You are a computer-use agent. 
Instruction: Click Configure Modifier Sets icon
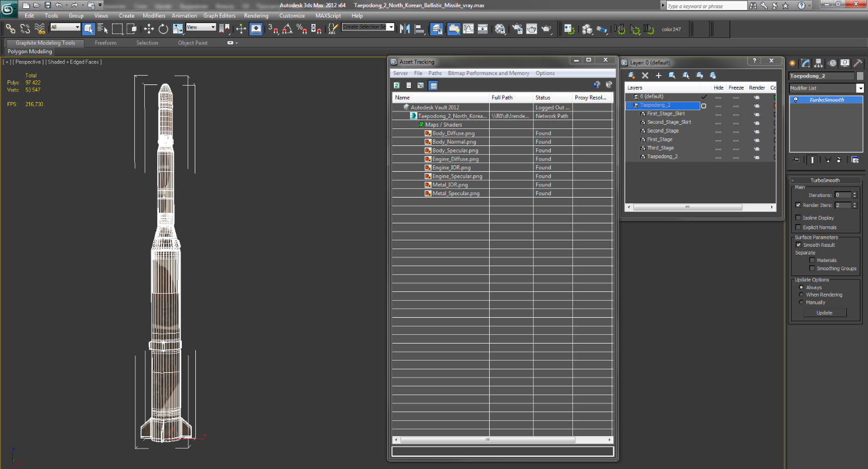point(855,159)
